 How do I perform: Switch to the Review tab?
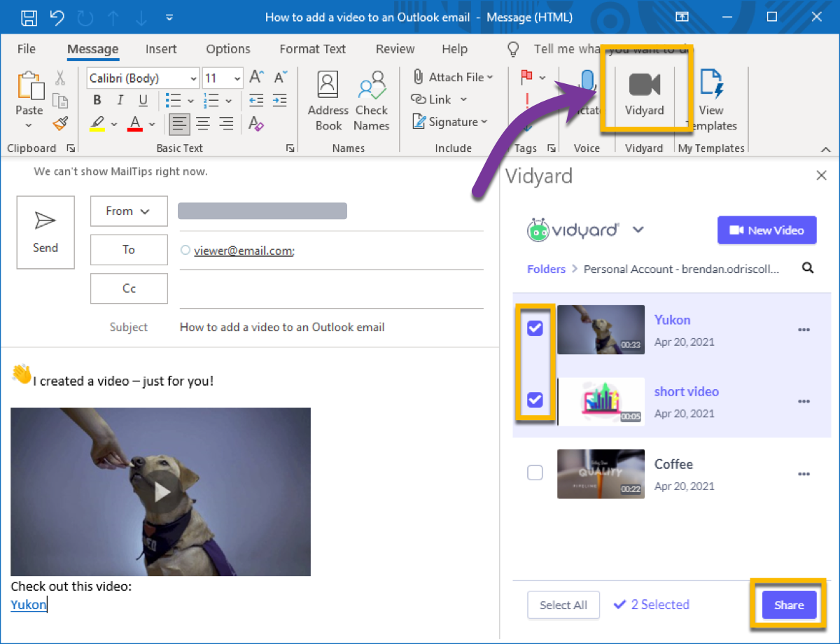pos(395,49)
